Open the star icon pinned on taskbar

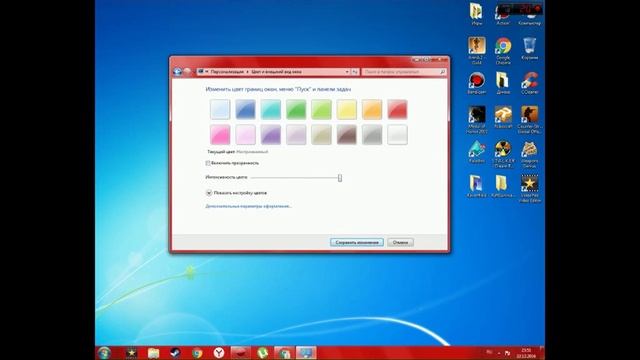131,353
